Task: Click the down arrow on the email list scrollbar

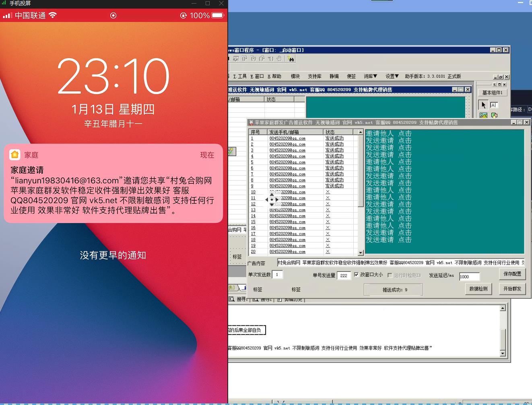Action: 360,253
